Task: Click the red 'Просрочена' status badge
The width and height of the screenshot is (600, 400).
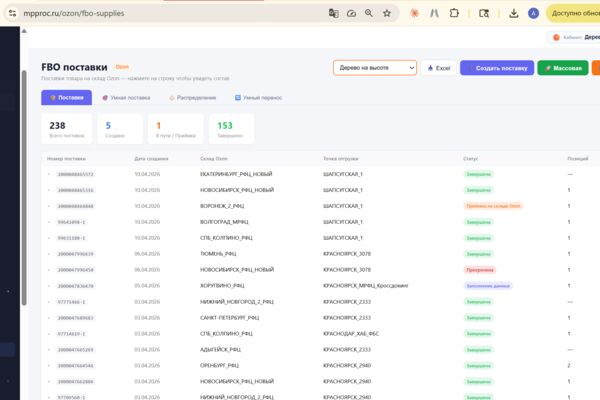Action: [480, 270]
